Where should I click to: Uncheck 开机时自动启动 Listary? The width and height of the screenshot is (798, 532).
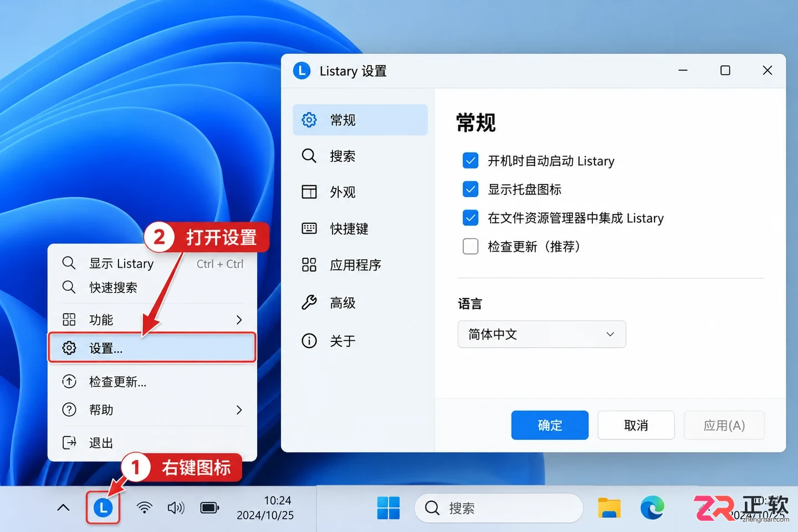point(470,161)
